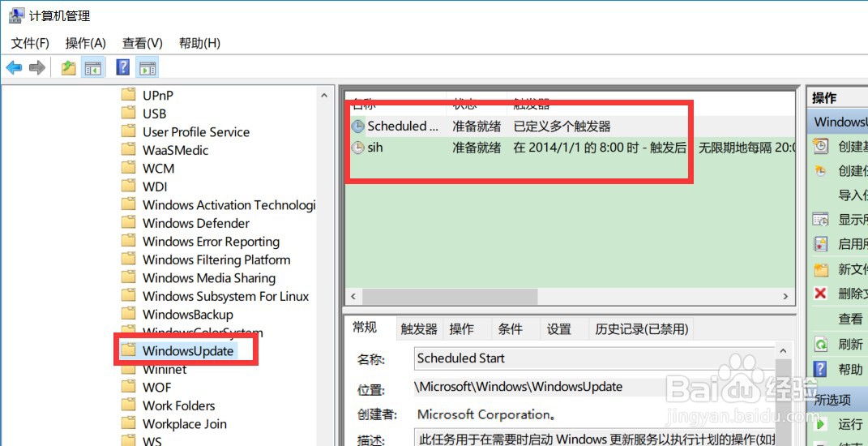Click the clock icon beside sih task

pyautogui.click(x=358, y=148)
